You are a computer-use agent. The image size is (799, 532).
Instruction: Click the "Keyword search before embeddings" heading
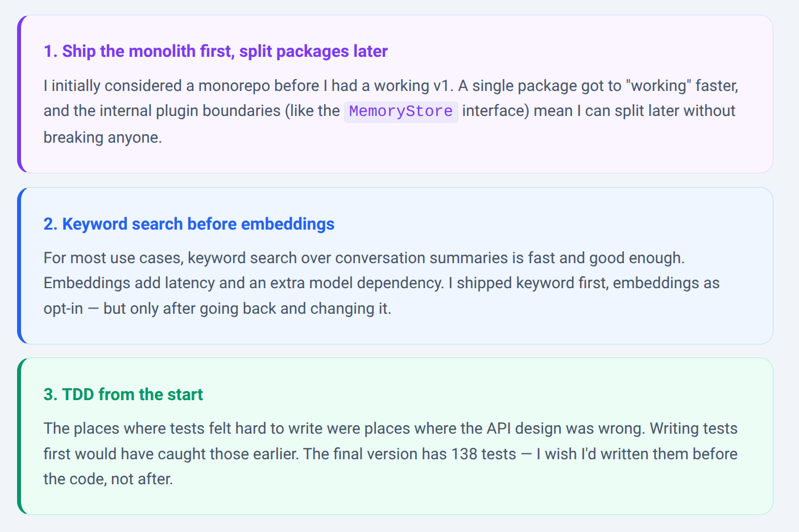click(189, 224)
